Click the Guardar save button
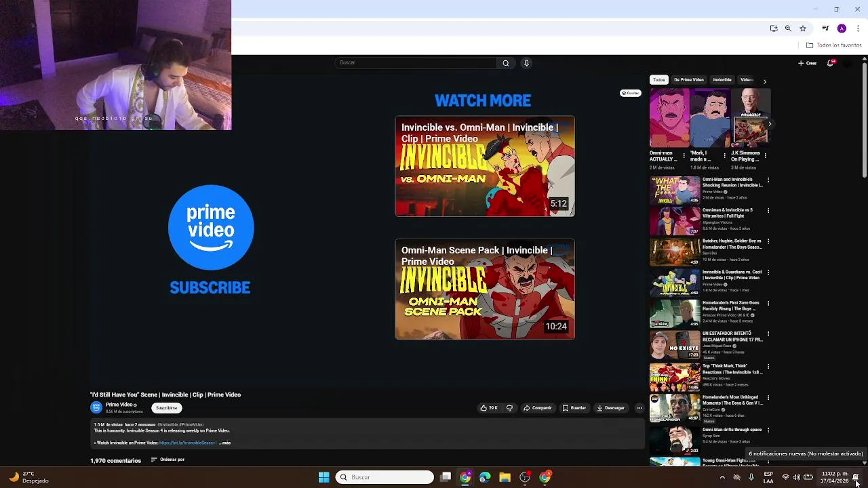 click(x=574, y=408)
